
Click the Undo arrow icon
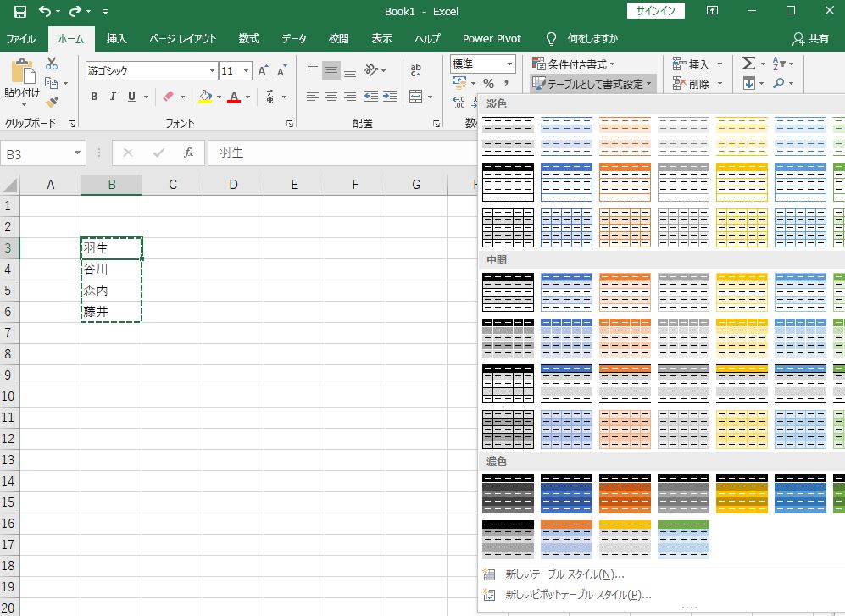coord(45,11)
